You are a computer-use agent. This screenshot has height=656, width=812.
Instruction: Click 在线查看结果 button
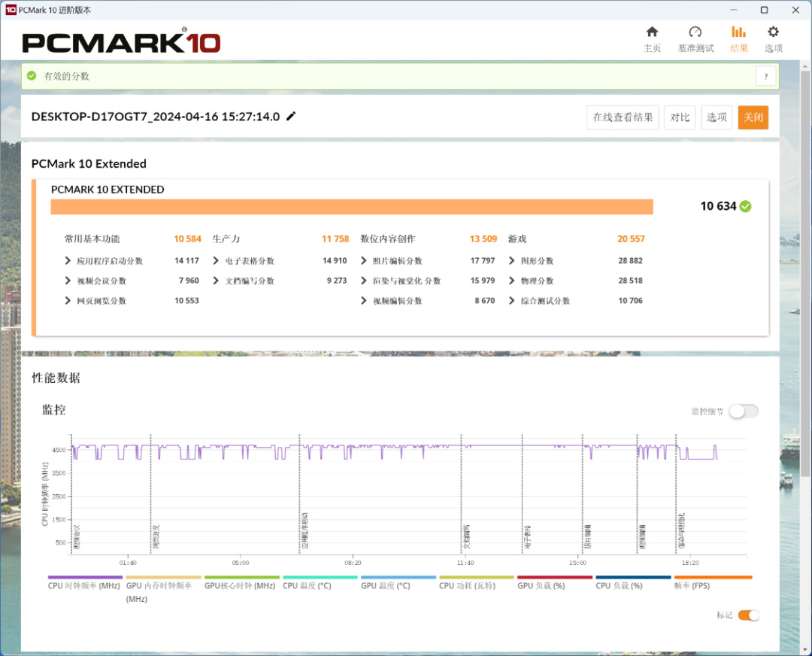pos(623,117)
